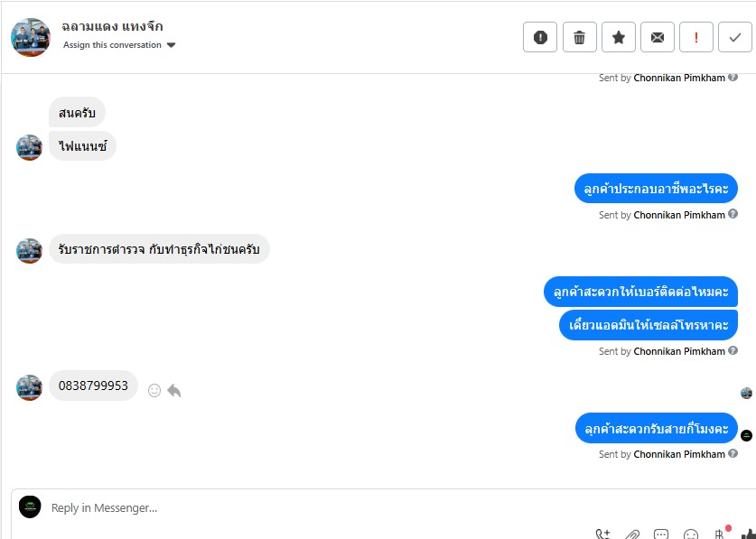The height and width of the screenshot is (539, 756).
Task: Flag conversation as priority with red exclamation
Action: coord(696,37)
